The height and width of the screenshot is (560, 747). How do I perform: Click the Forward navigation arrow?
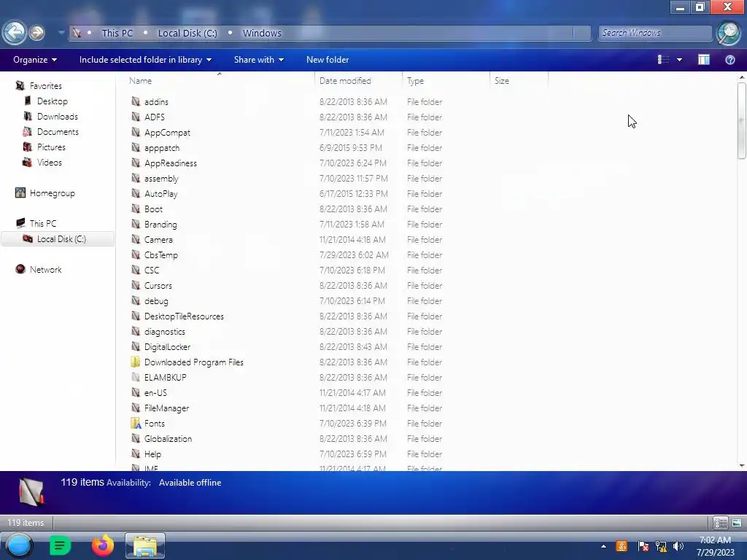tap(36, 32)
